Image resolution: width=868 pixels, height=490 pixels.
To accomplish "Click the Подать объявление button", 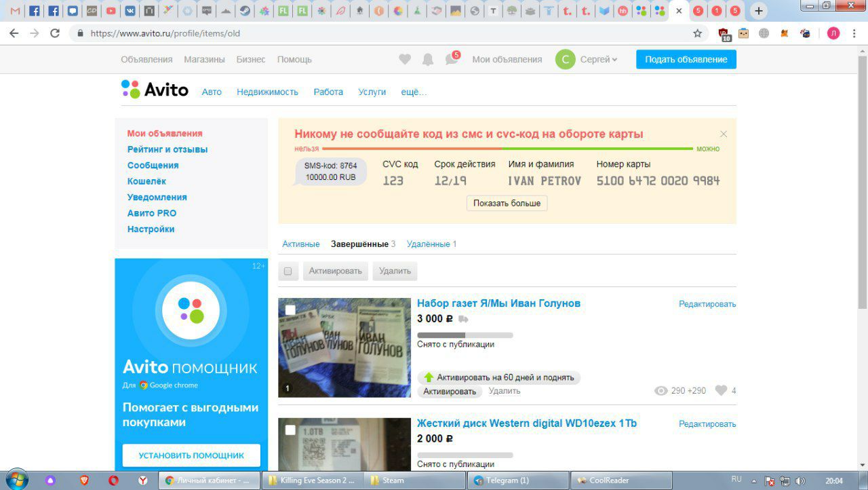I will (x=686, y=60).
